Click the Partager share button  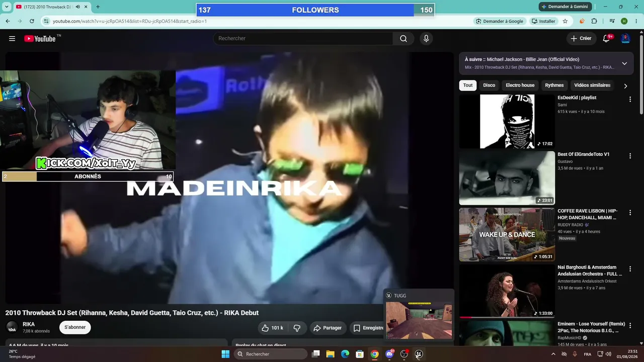tap(328, 328)
